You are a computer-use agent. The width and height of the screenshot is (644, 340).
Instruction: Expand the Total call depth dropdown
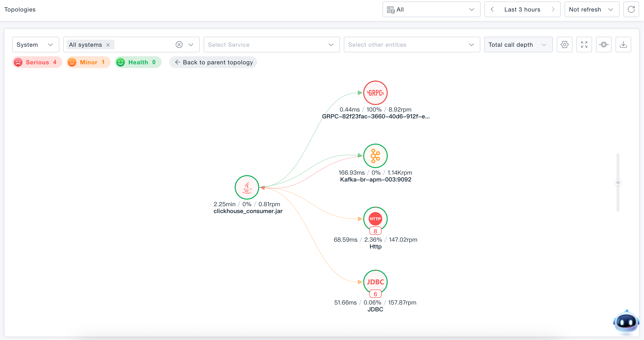518,45
